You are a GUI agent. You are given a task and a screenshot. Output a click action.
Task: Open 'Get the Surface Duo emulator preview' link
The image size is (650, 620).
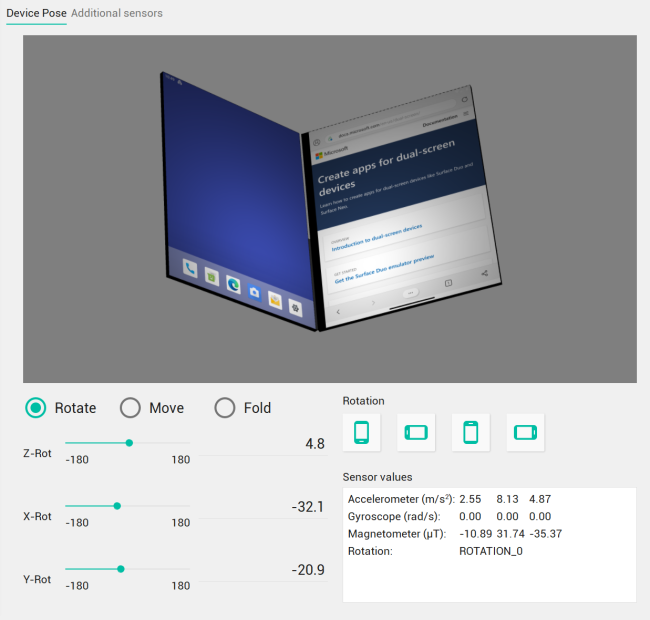(x=384, y=269)
